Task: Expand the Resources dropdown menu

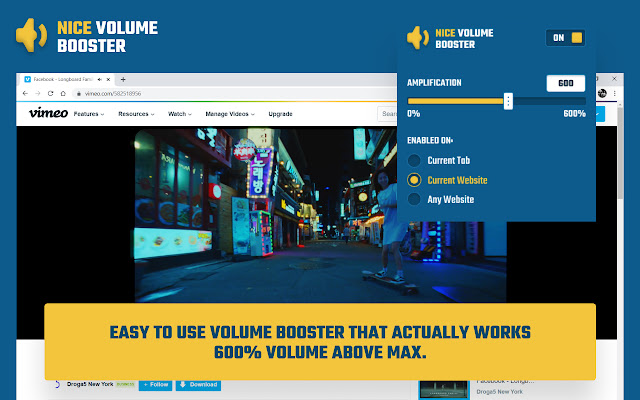Action: pyautogui.click(x=136, y=114)
